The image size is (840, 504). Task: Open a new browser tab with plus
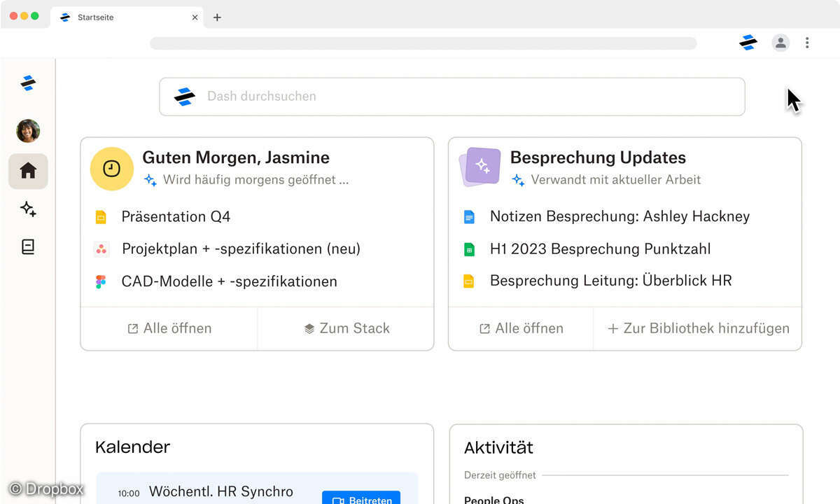217,17
